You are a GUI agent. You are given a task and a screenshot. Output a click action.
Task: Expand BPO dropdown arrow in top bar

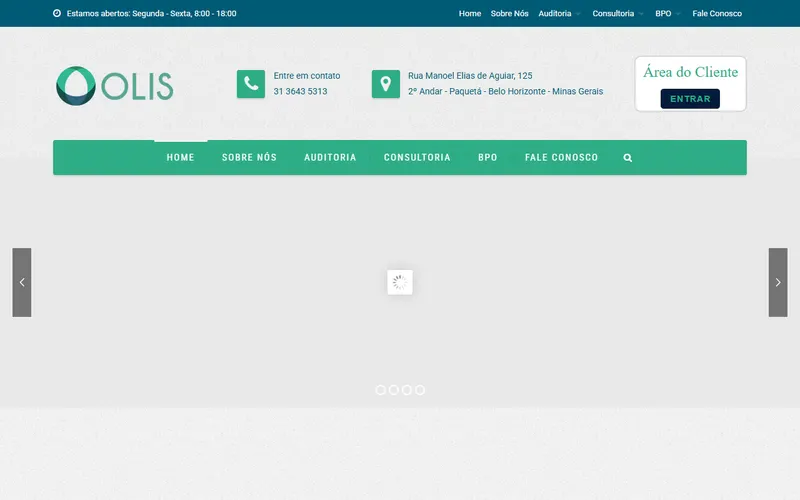(678, 14)
